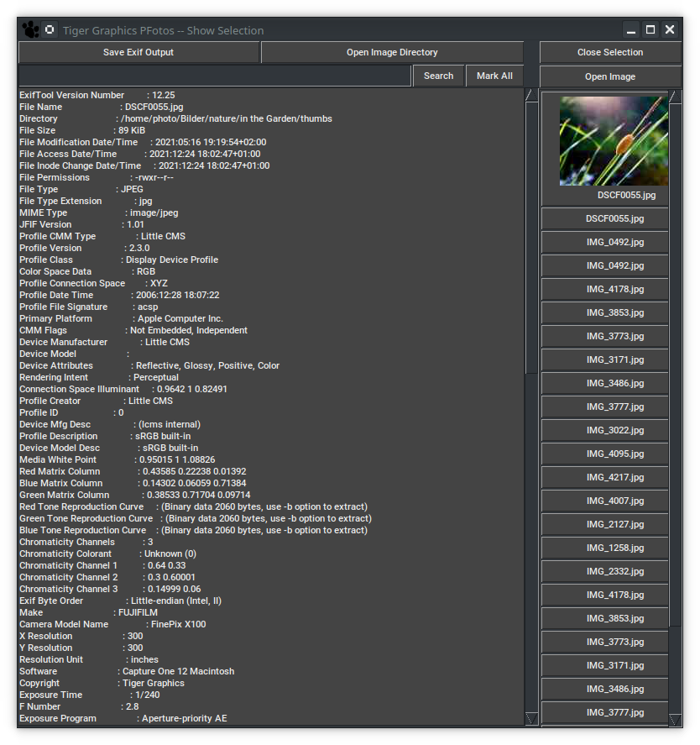This screenshot has width=700, height=745.
Task: Choose IMG_3022.jpg from the image list
Action: coord(614,430)
